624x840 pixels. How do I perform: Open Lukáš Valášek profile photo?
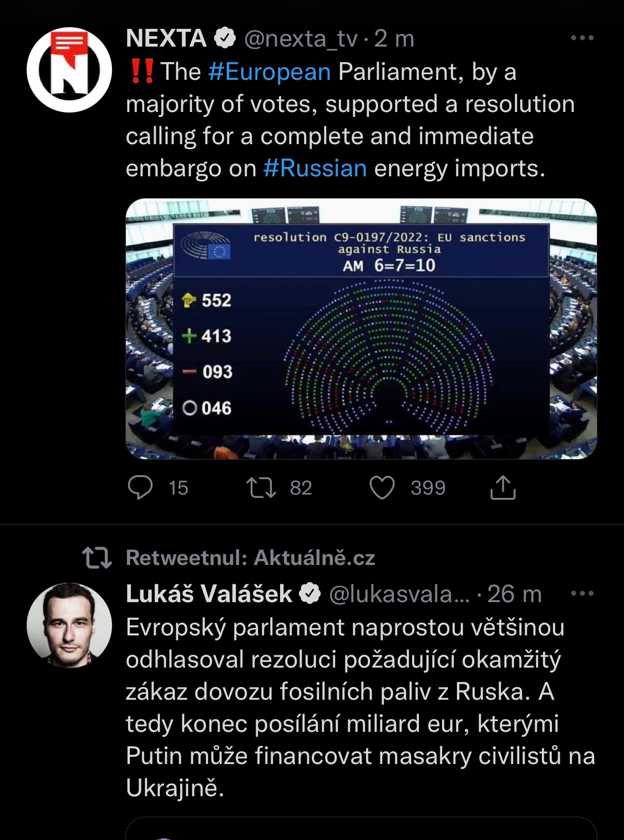tap(69, 625)
